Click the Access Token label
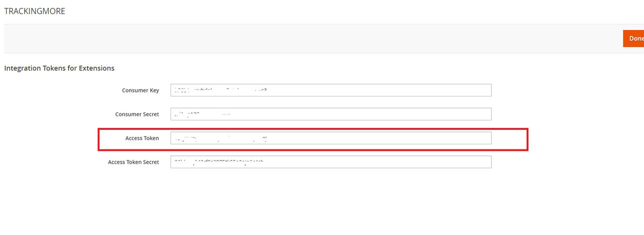This screenshot has height=235, width=644. pyautogui.click(x=142, y=138)
